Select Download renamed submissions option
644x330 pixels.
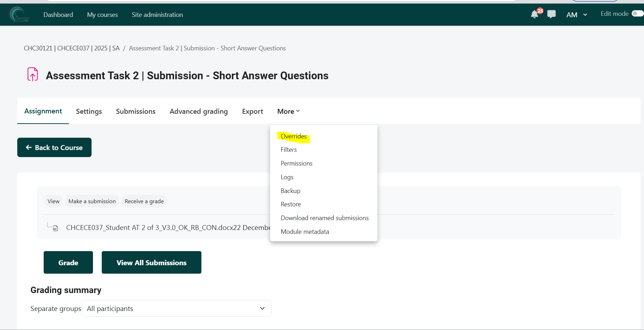click(324, 218)
